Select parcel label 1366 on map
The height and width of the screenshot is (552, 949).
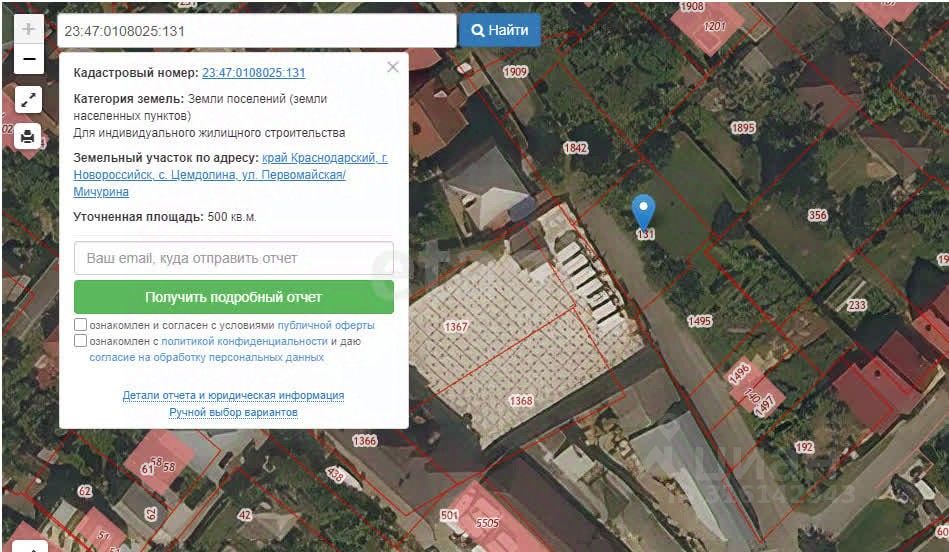pos(365,441)
